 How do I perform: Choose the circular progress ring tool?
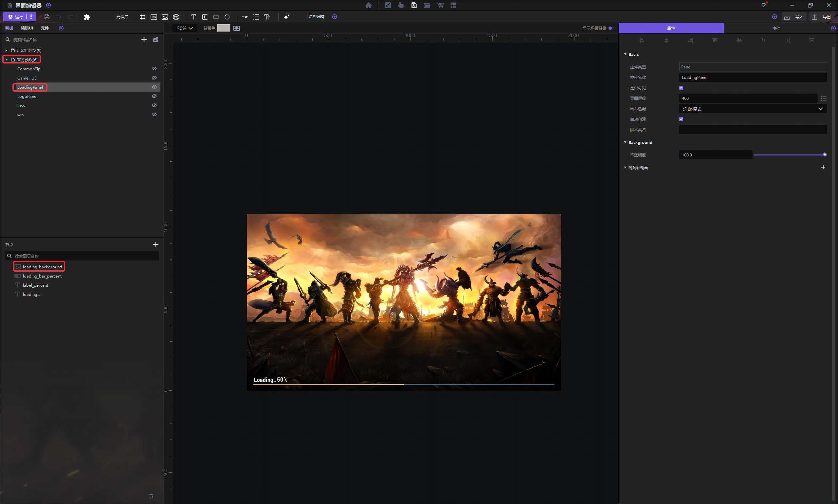click(x=227, y=17)
